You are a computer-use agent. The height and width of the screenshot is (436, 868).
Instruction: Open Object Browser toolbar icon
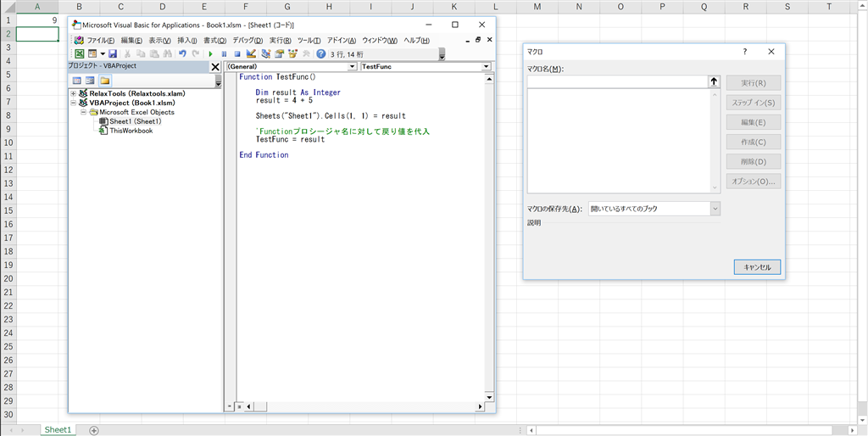tap(292, 53)
